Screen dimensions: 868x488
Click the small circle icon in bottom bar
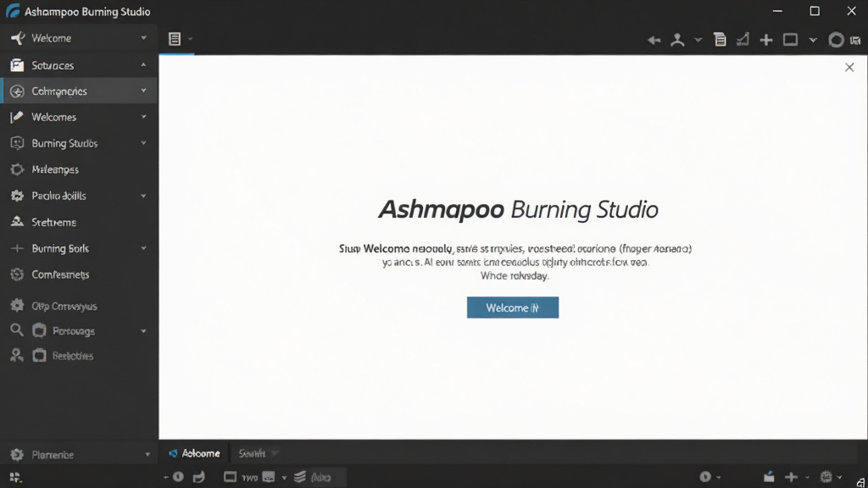(x=178, y=477)
